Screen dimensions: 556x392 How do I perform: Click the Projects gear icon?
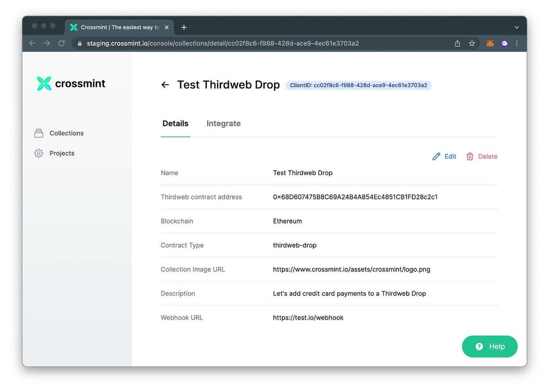tap(39, 153)
